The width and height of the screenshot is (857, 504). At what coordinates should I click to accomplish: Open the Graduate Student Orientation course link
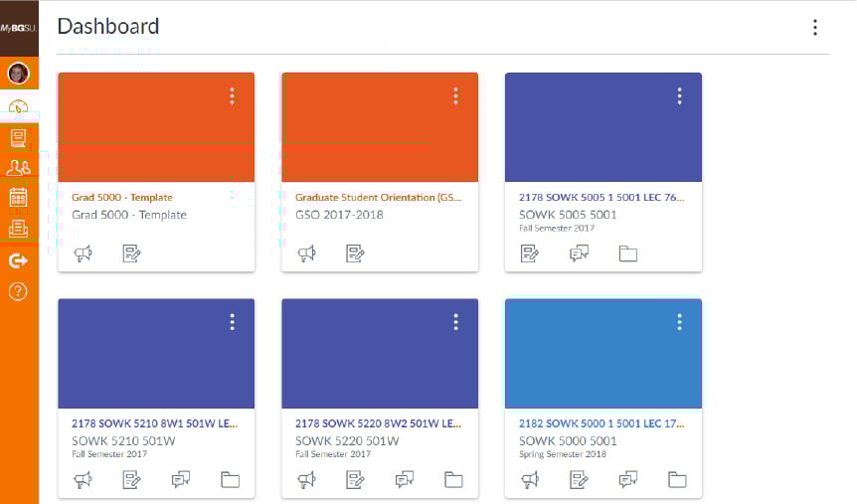tap(378, 198)
